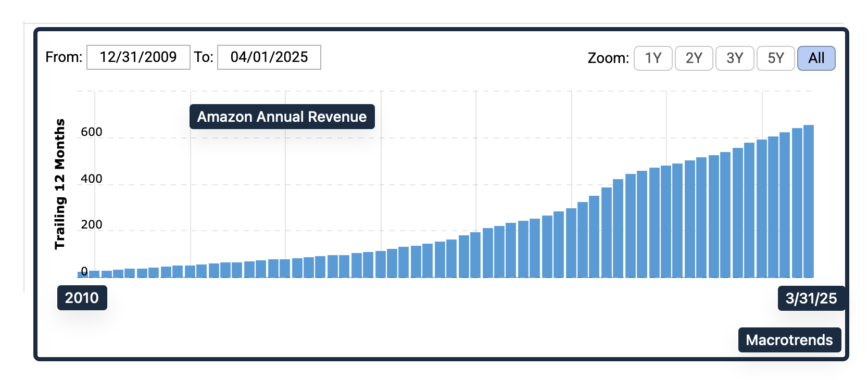This screenshot has height=380, width=868.
Task: Click the Zoom: label text
Action: (x=608, y=58)
